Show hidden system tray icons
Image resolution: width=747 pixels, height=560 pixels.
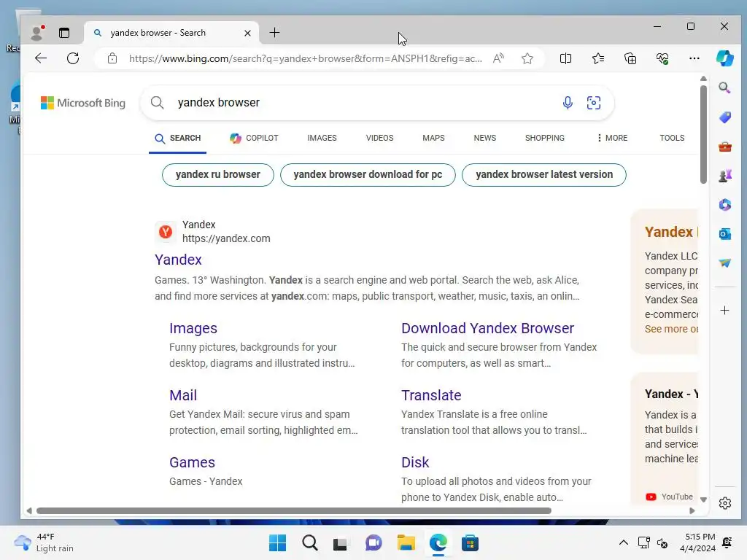coord(623,542)
